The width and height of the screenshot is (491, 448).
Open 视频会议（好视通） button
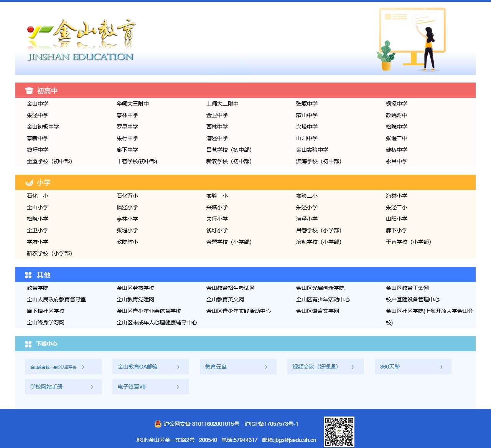click(x=326, y=367)
